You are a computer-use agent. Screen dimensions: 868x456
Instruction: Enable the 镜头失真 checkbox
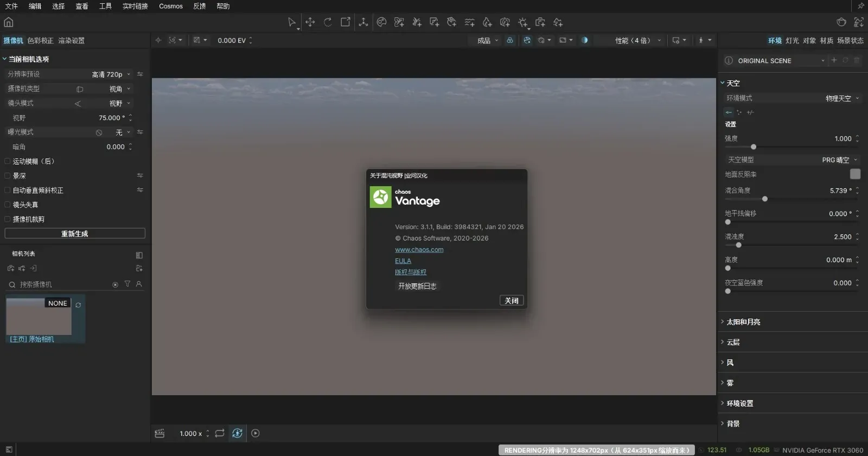(x=8, y=205)
